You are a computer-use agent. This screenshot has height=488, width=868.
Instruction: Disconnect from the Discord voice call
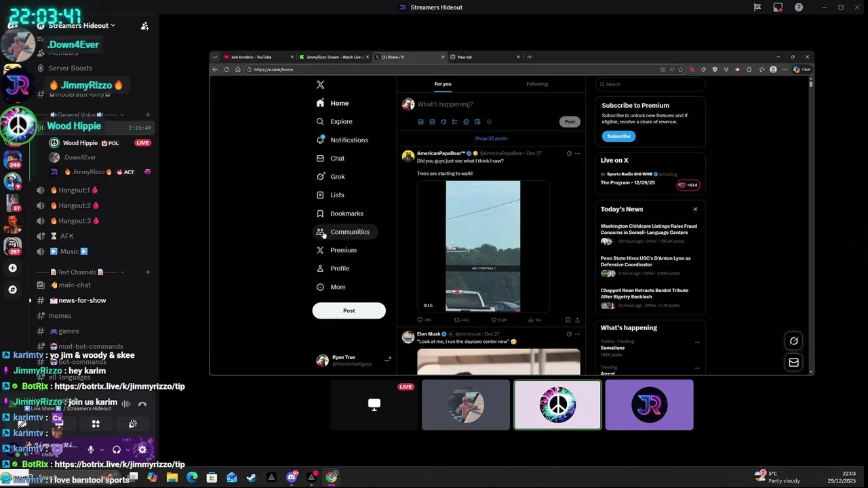tap(142, 405)
